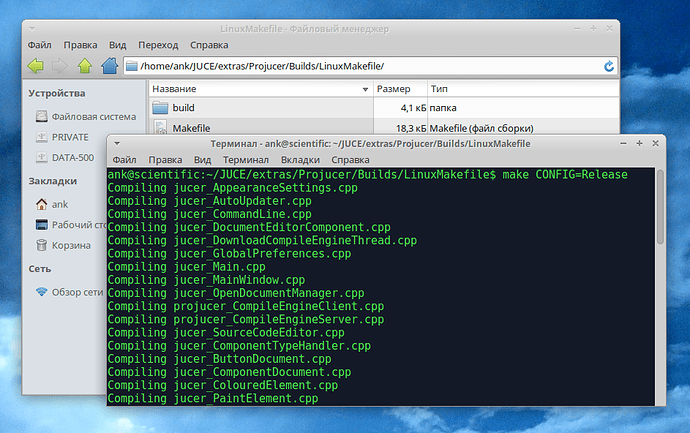Toggle sort order arrow in Название column
The image size is (690, 433).
pyautogui.click(x=365, y=89)
